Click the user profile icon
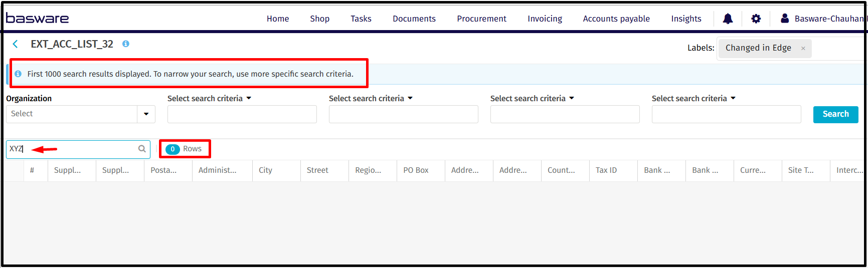Viewport: 868px width, 268px height. point(785,19)
